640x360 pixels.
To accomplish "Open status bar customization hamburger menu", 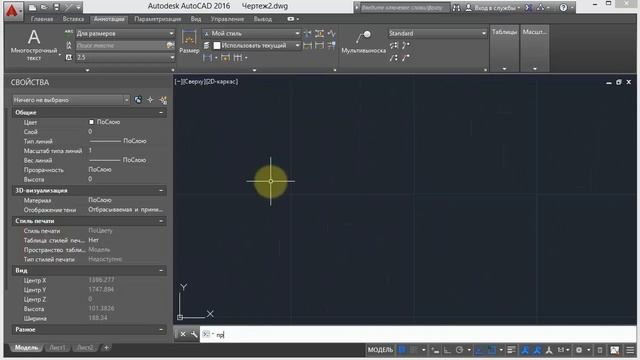I will (x=631, y=350).
